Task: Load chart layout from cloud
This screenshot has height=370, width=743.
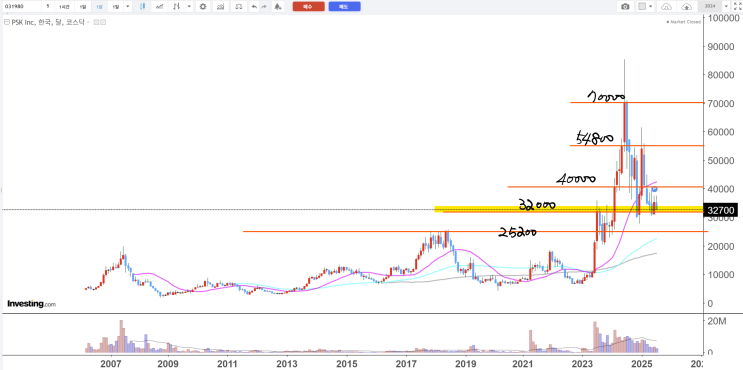Action: tap(666, 7)
